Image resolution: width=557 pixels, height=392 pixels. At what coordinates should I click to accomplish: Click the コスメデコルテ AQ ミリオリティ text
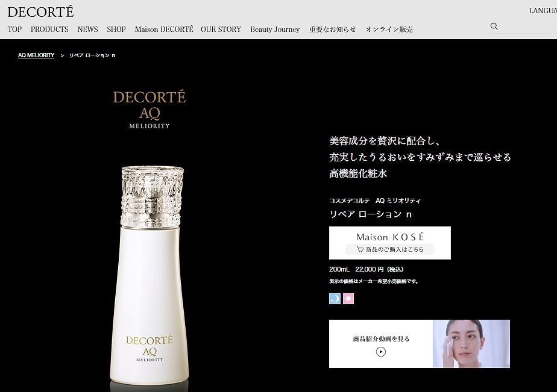point(375,201)
